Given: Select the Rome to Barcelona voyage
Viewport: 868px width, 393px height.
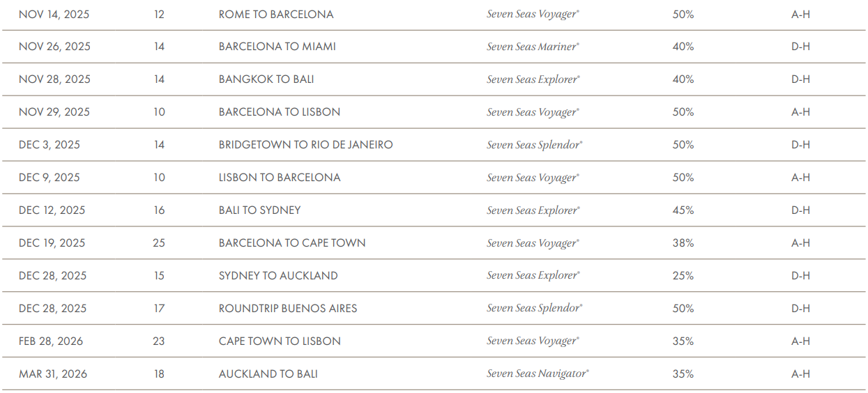Looking at the screenshot, I should (276, 14).
